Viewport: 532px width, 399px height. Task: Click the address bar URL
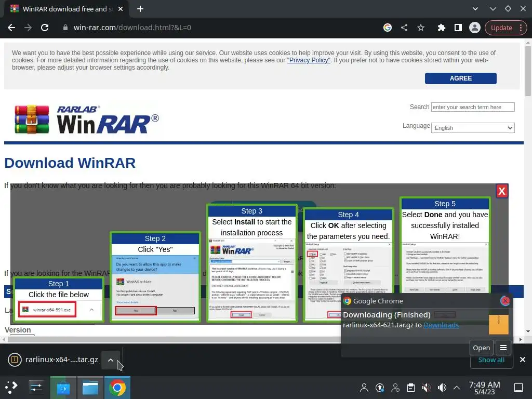click(x=132, y=28)
